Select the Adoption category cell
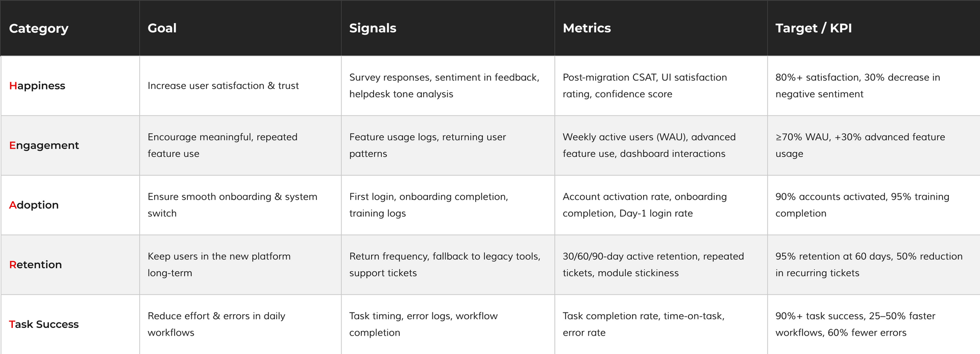The width and height of the screenshot is (980, 354). click(34, 205)
